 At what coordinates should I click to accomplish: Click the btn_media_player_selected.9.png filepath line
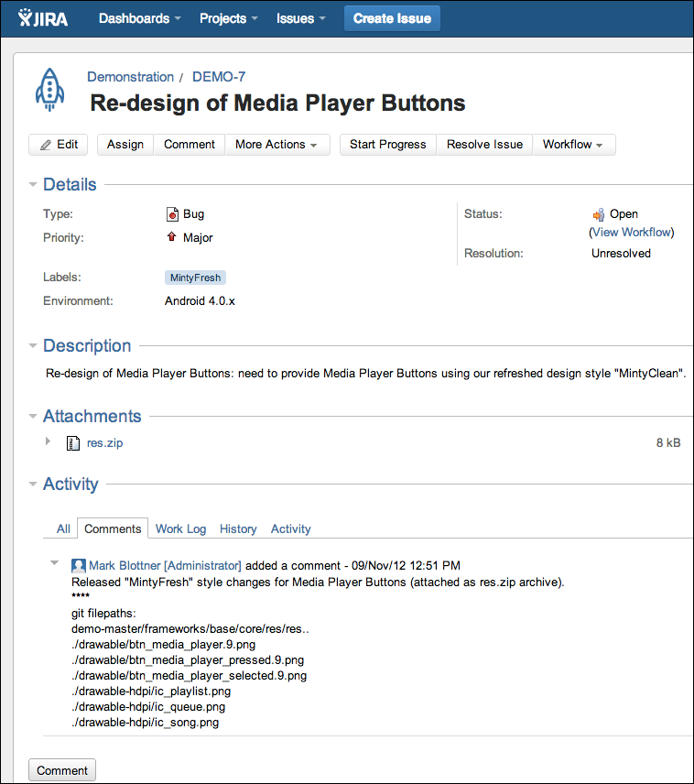pyautogui.click(x=189, y=676)
